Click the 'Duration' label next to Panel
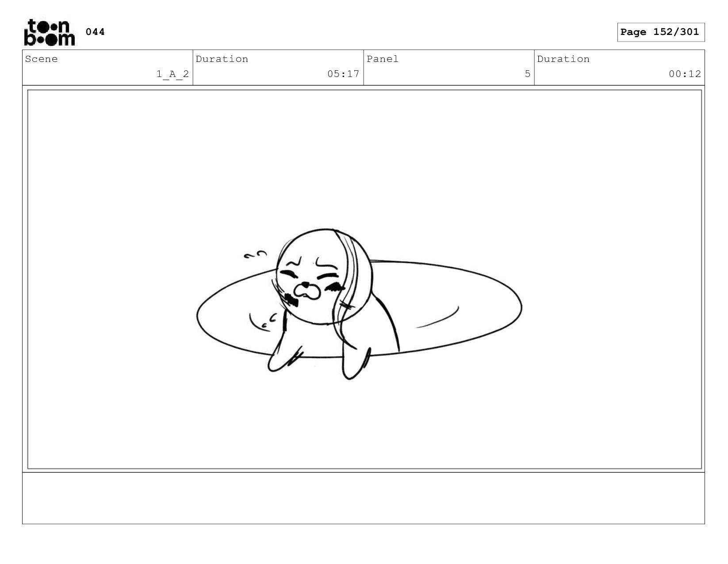Viewport: 728px width, 564px height. pyautogui.click(x=563, y=59)
